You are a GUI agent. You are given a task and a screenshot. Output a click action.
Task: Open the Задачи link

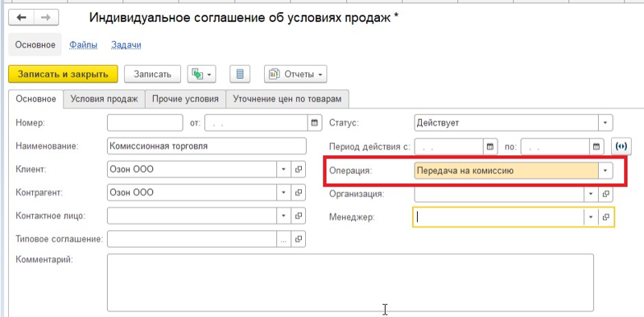tap(126, 45)
